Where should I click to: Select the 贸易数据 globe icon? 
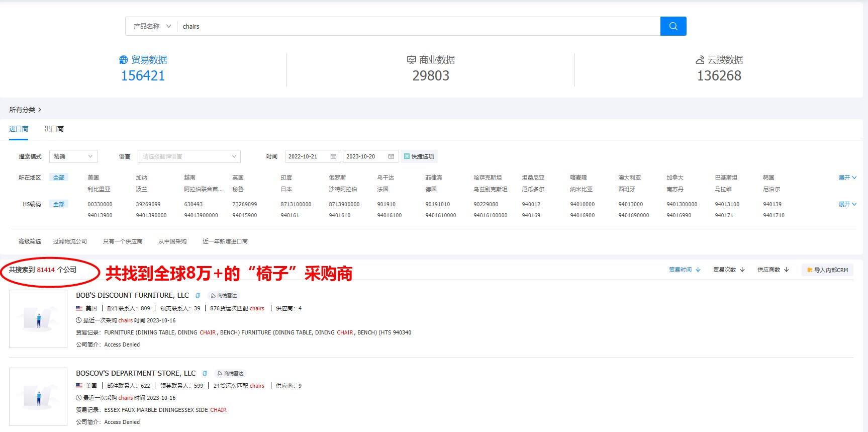124,60
